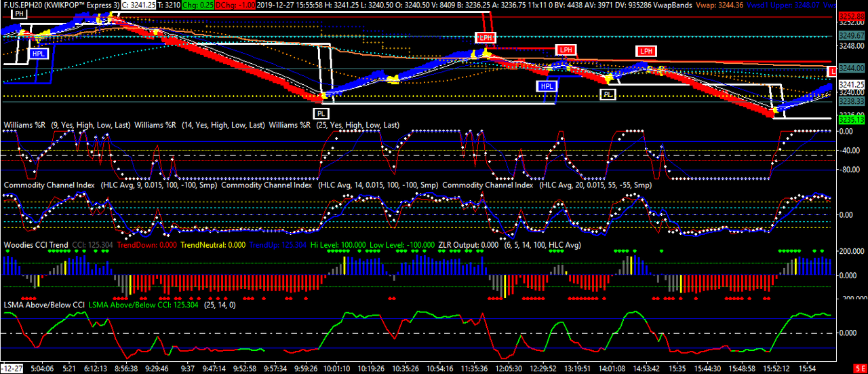Image resolution: width=868 pixels, height=374 pixels.
Task: Click the cyan 3249.67 price axis label
Action: (852, 35)
